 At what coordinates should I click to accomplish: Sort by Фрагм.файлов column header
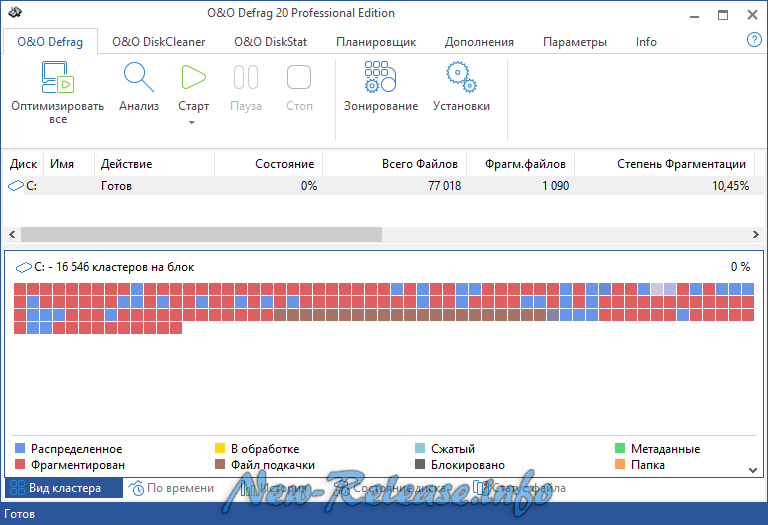pos(520,164)
